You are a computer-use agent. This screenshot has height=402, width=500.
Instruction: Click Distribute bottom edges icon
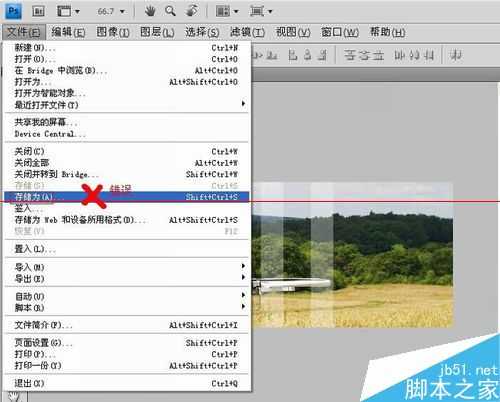(x=378, y=55)
